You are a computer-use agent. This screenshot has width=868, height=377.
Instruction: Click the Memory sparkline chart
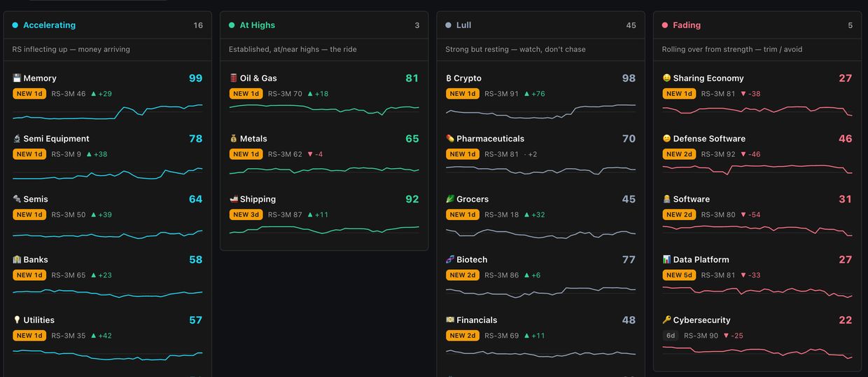click(107, 112)
